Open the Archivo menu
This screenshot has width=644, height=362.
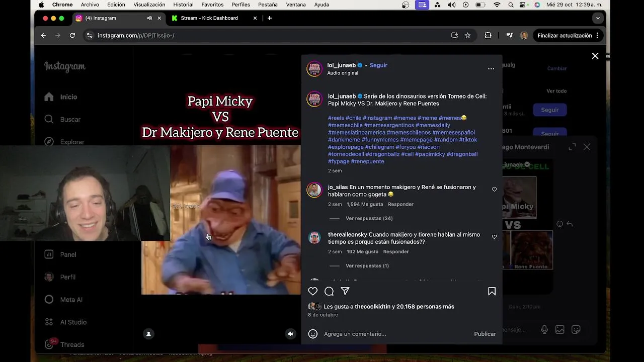click(x=90, y=5)
